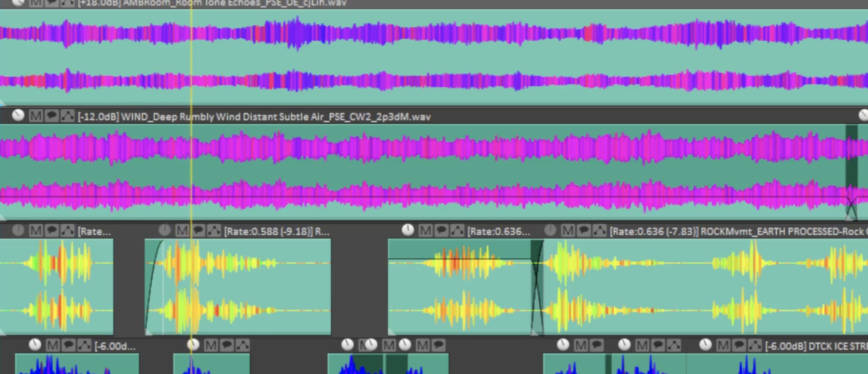Open notes icon on the DTCK ICE STR item
The height and width of the screenshot is (374, 868).
(x=738, y=345)
